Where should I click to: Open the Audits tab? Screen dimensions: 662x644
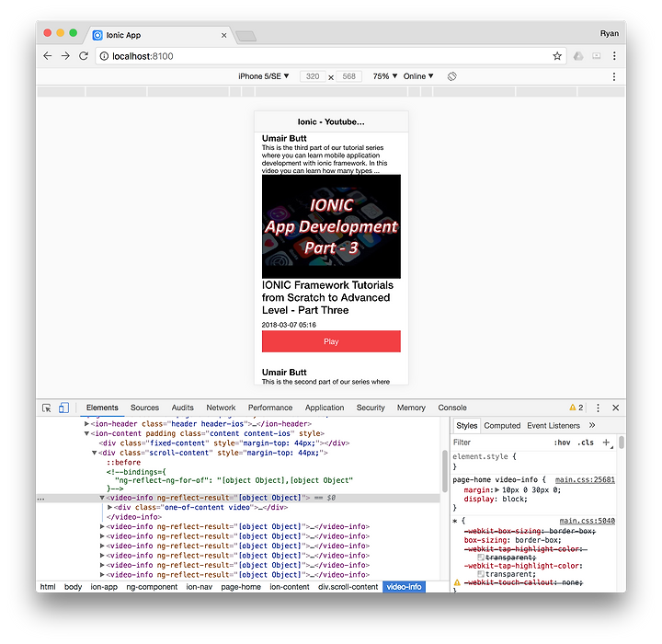pos(182,408)
